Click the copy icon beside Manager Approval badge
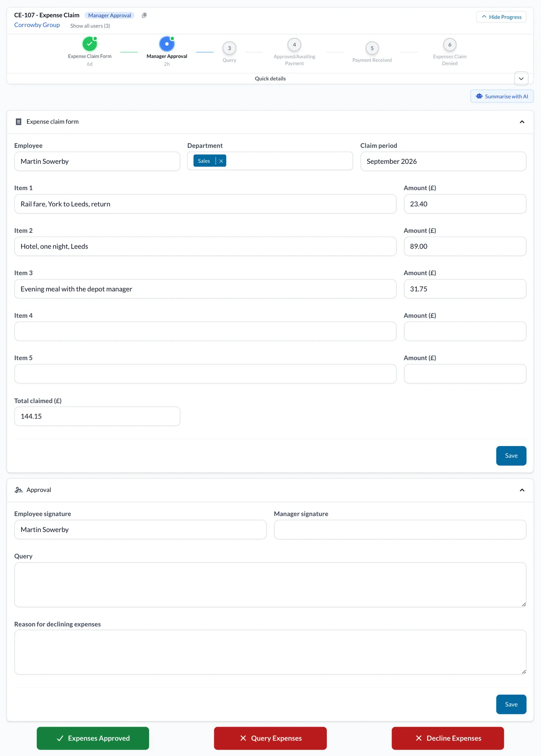 tap(144, 15)
